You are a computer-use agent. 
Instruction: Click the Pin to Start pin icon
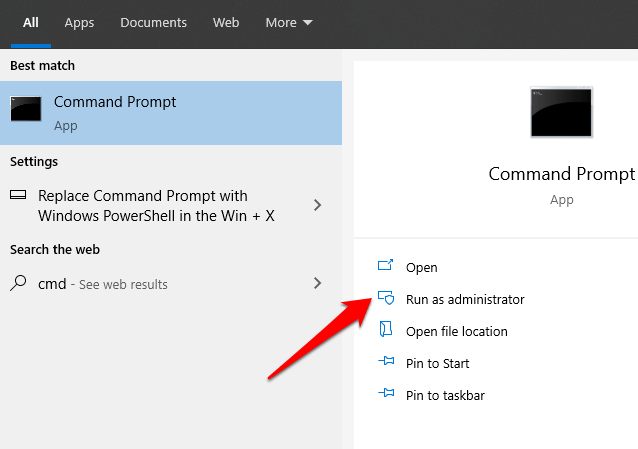coord(386,363)
